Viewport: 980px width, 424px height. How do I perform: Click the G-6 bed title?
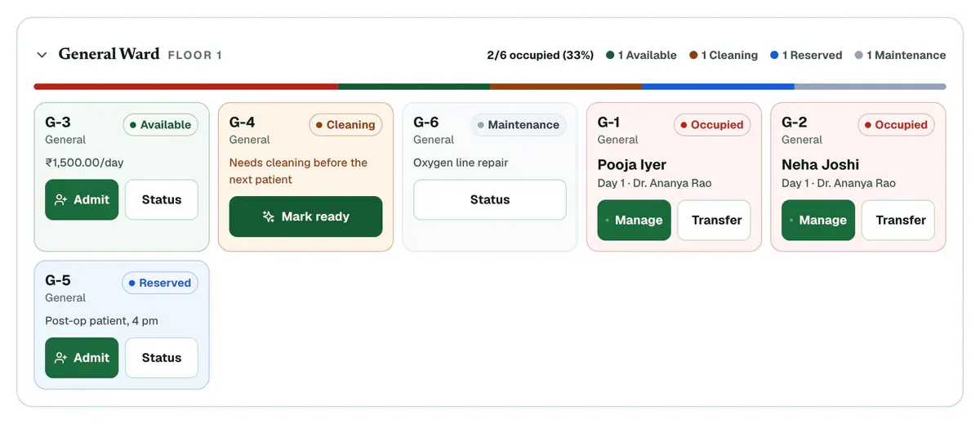(x=426, y=123)
